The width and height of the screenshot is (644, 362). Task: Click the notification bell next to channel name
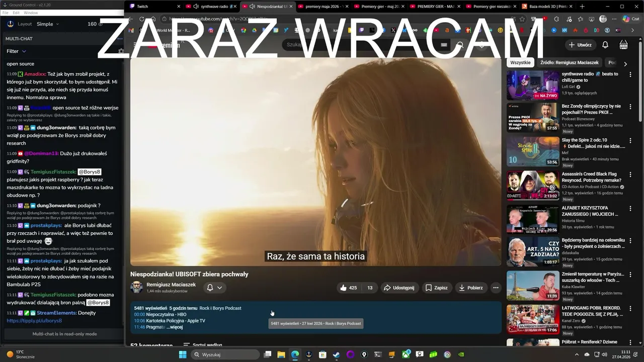click(x=210, y=288)
